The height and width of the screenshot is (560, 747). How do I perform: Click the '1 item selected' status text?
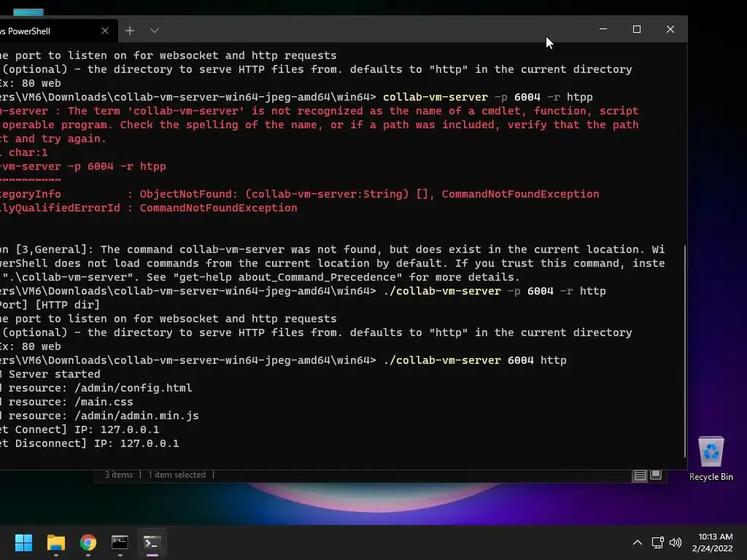click(177, 475)
